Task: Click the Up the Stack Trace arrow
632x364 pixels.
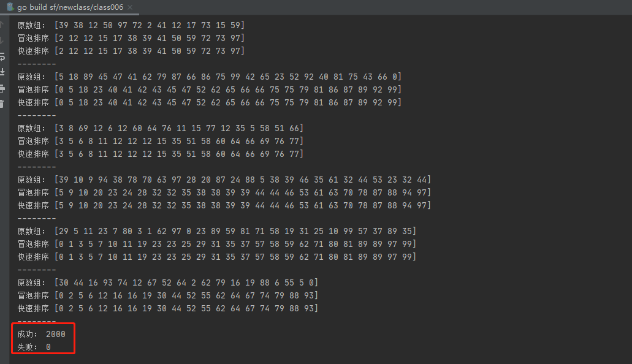Action: (2, 25)
